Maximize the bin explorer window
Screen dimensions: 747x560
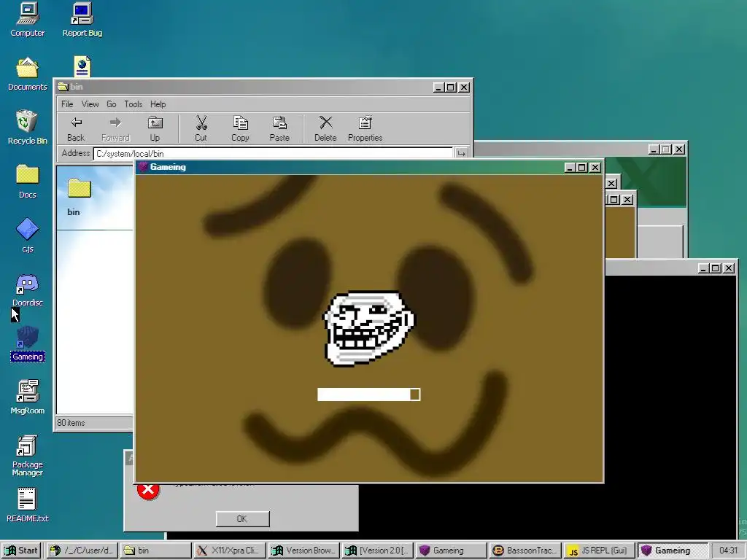pyautogui.click(x=451, y=87)
